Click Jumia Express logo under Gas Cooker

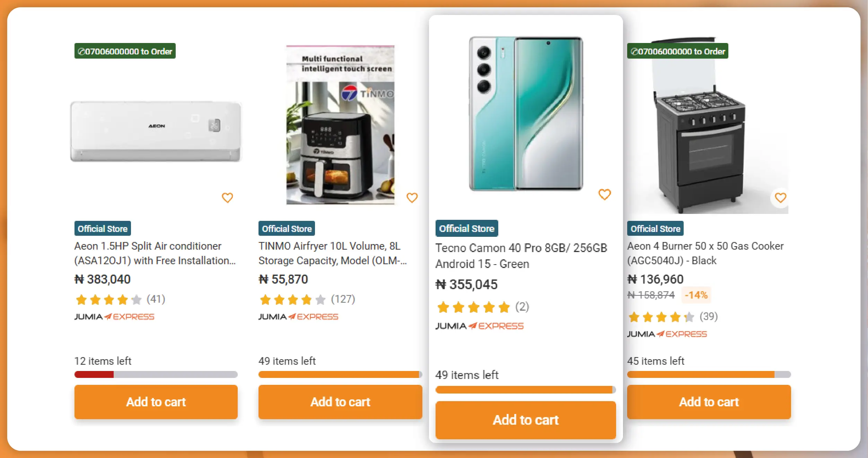coord(667,334)
